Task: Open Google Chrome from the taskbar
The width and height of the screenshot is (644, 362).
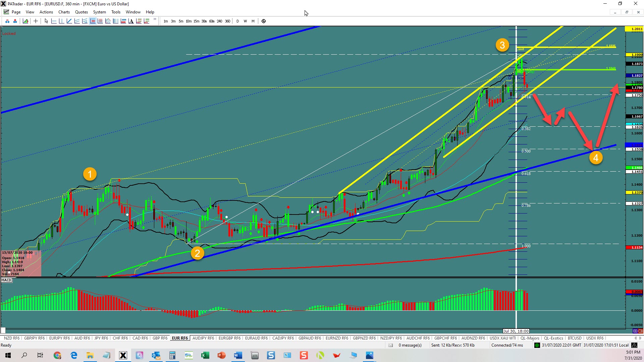Action: (x=57, y=355)
